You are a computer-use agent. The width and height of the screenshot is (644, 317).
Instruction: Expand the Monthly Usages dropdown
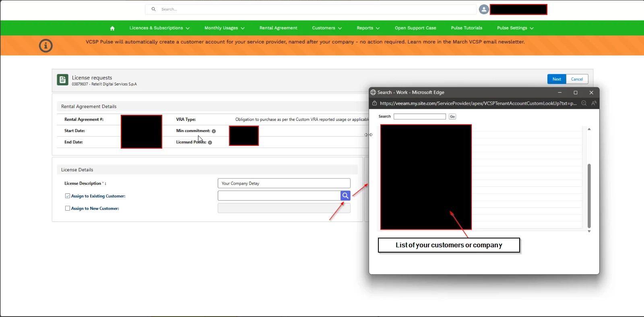click(x=225, y=28)
